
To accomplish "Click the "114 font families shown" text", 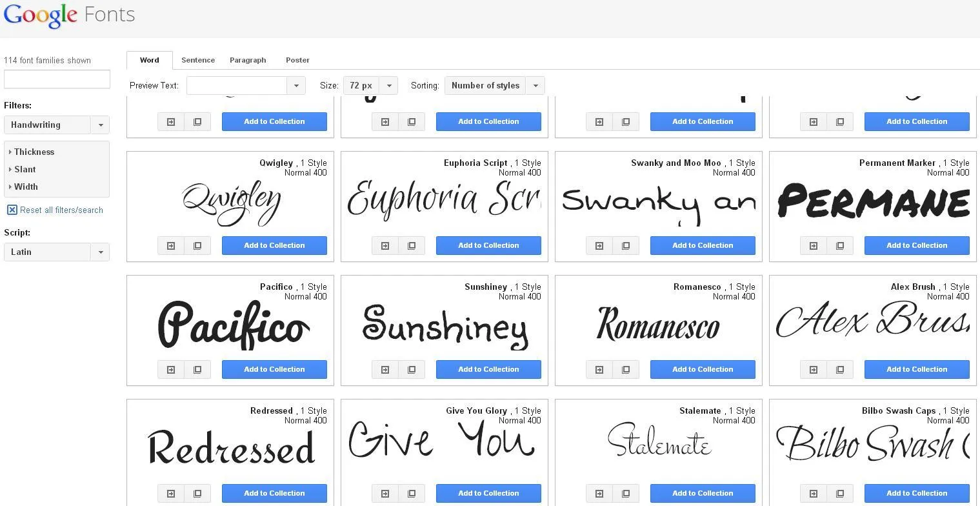I will [x=47, y=60].
